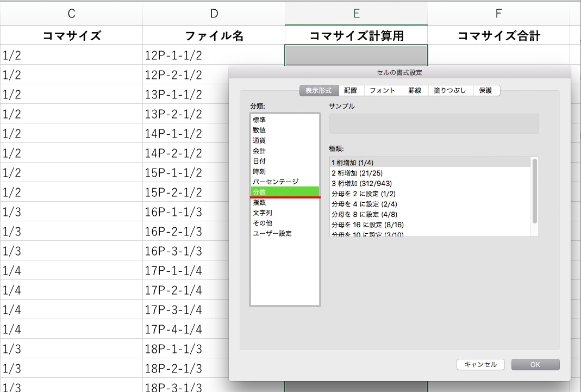Select 3 桁増加 (312/943) format
Viewport: 581px width, 392px height.
[x=361, y=183]
